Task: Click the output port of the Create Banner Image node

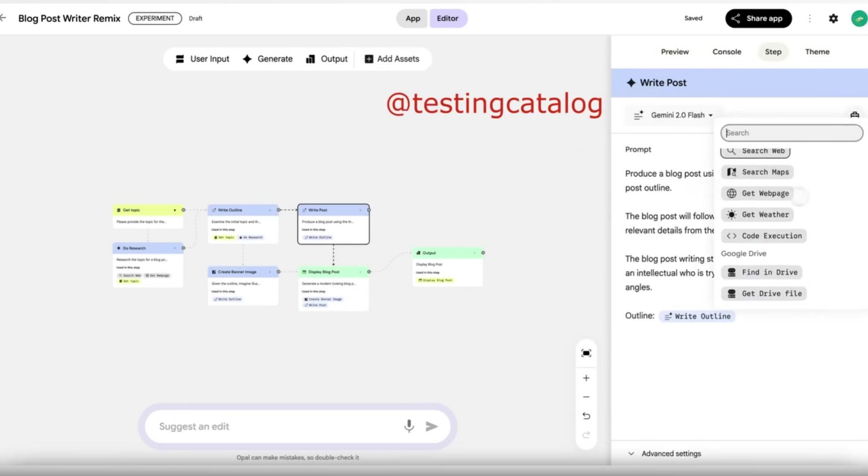Action: (x=278, y=272)
